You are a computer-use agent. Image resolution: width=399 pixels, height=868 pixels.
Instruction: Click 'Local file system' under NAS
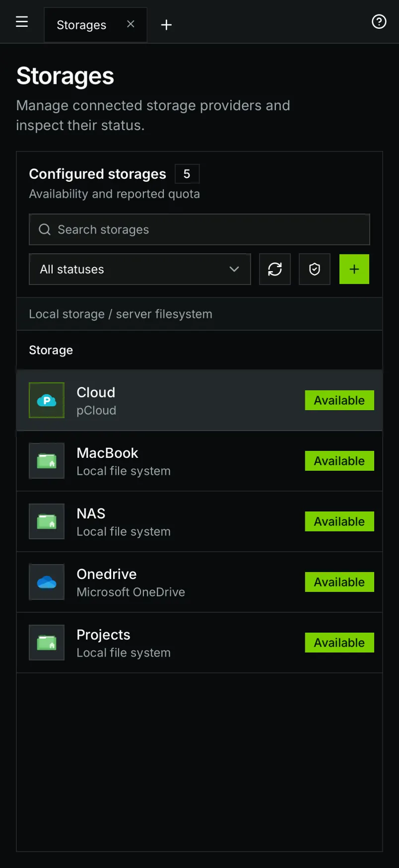pos(124,531)
